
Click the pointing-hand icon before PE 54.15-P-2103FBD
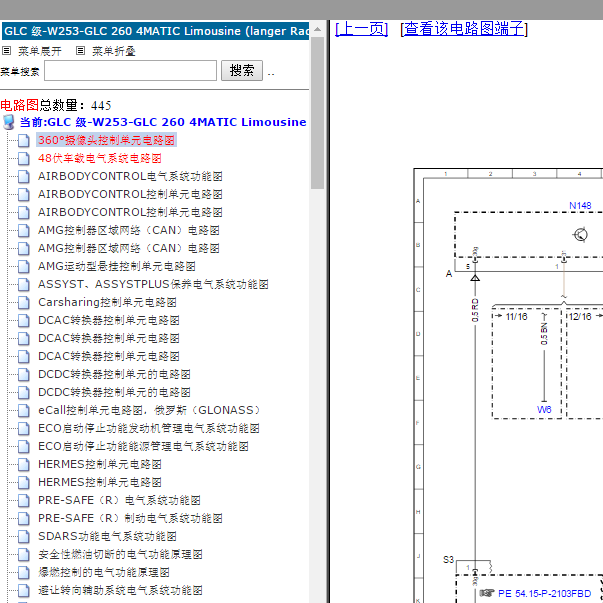[x=486, y=593]
